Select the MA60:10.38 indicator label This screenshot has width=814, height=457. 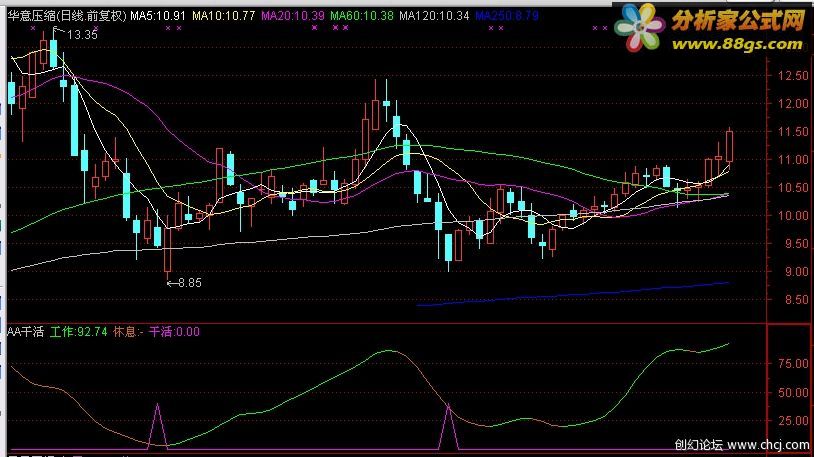tap(362, 16)
